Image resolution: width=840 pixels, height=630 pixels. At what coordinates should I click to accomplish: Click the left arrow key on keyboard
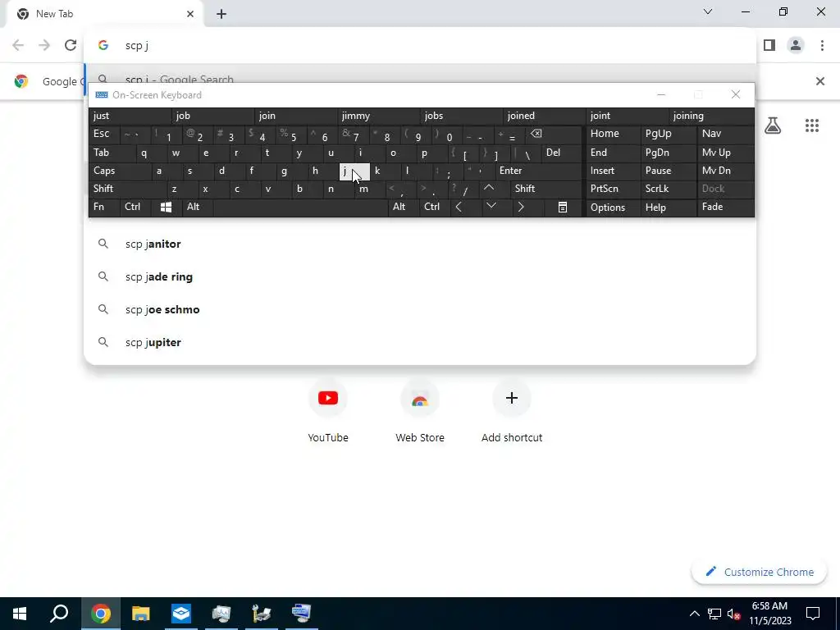click(x=459, y=208)
